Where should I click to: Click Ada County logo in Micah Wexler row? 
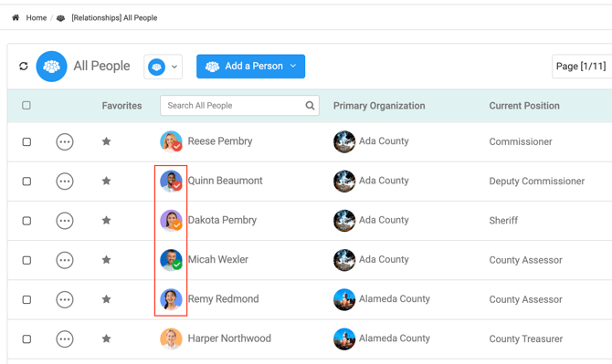point(344,260)
